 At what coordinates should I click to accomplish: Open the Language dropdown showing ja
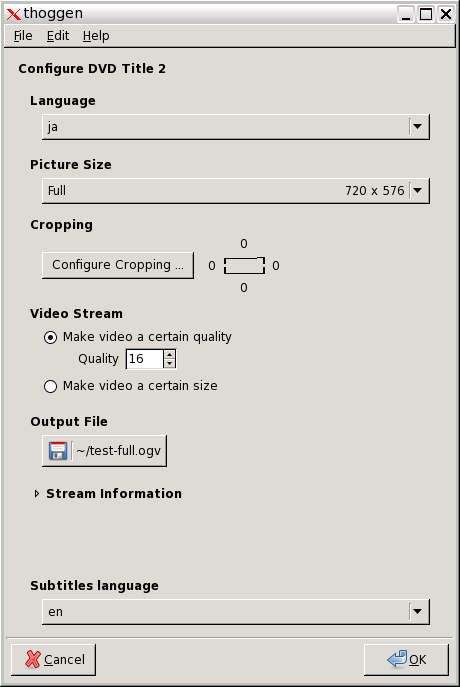pyautogui.click(x=236, y=127)
